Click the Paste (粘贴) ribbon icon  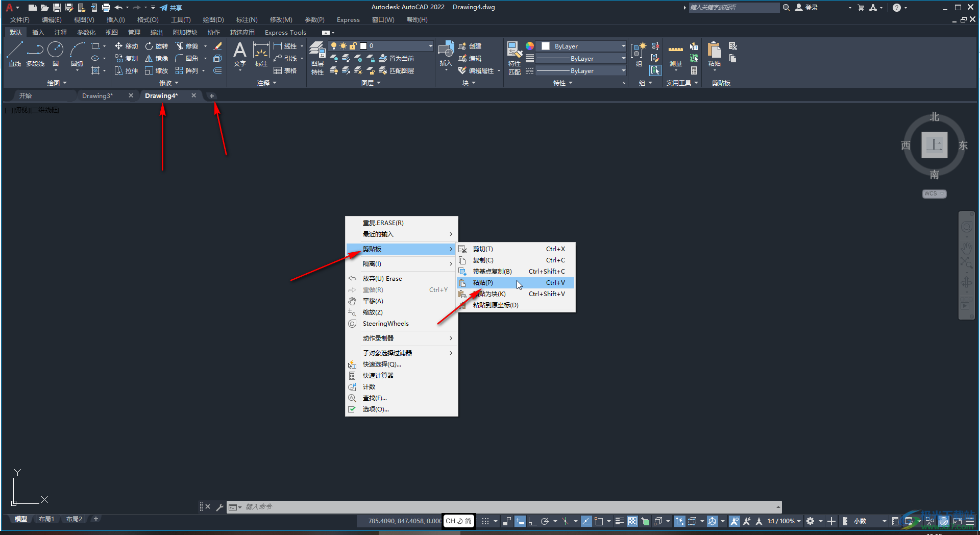[715, 54]
